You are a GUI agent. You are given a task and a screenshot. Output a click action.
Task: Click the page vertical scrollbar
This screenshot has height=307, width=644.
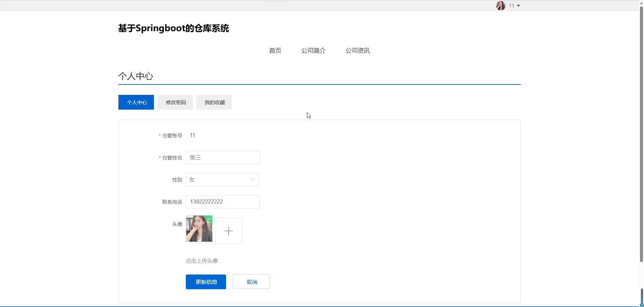point(641,134)
